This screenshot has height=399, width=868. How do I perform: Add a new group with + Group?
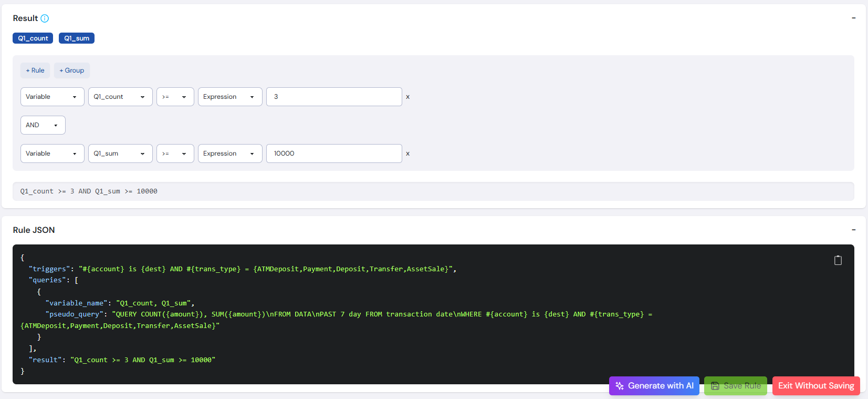click(72, 70)
